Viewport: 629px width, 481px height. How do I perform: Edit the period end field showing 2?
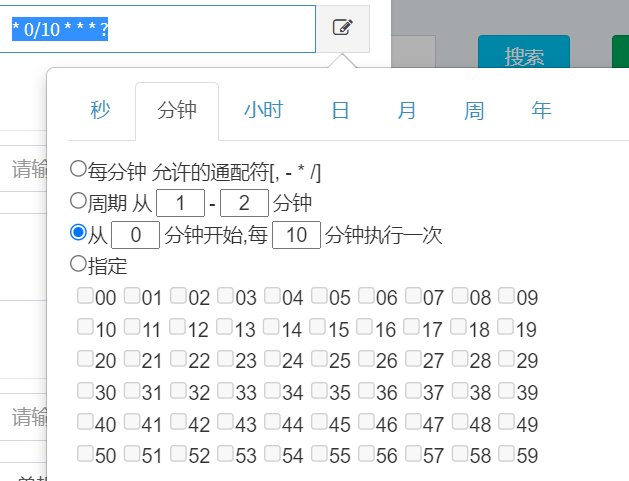coord(244,203)
